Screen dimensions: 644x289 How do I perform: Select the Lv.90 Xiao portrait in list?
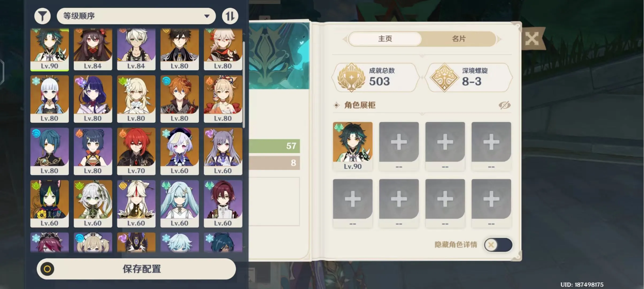pyautogui.click(x=49, y=50)
